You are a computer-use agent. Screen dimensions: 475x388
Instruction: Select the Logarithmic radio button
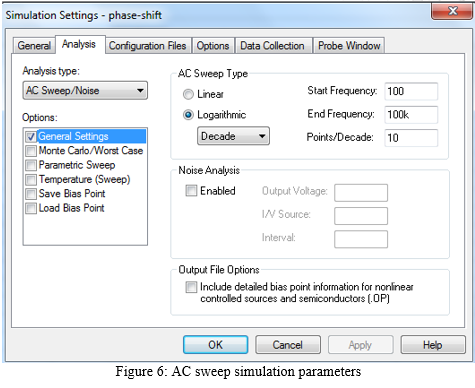tap(188, 115)
